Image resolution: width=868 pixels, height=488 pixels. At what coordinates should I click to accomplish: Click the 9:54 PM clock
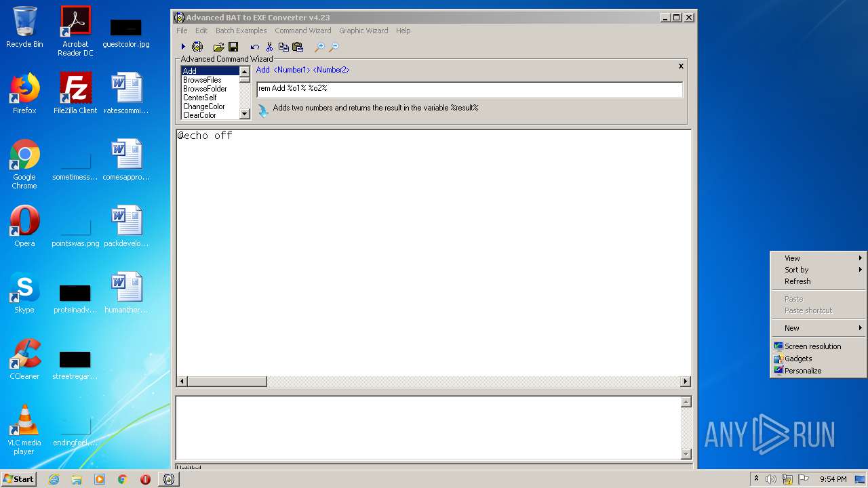coord(833,479)
